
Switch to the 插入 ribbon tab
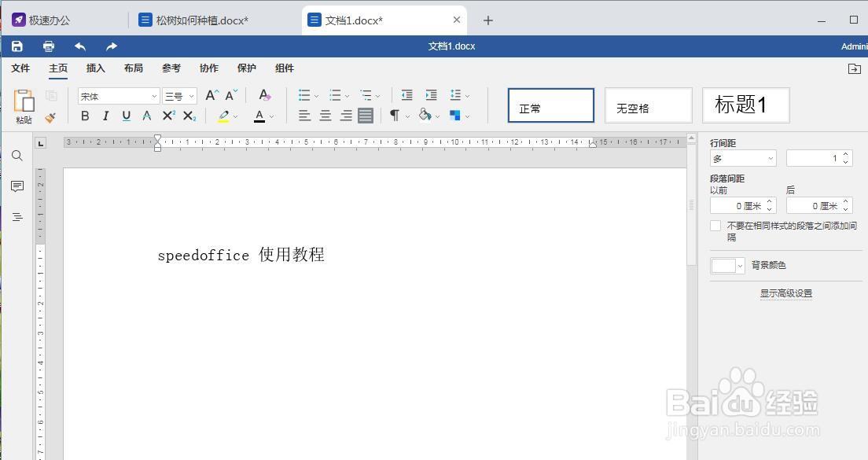tap(95, 68)
